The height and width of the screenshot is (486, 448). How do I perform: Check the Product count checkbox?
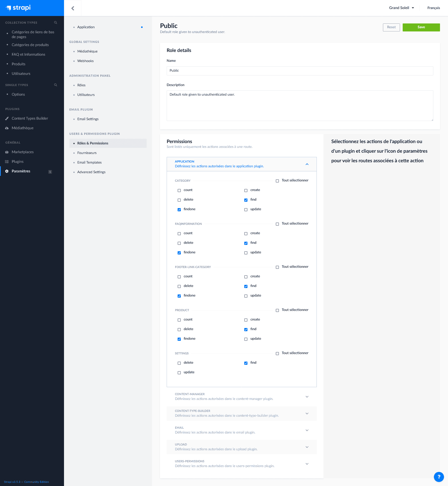pos(179,320)
